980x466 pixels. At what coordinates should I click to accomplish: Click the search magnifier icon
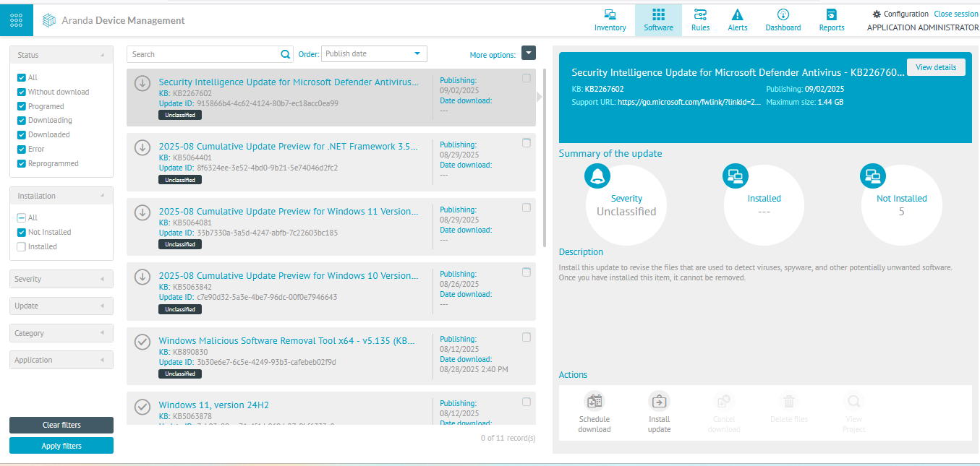pos(285,54)
